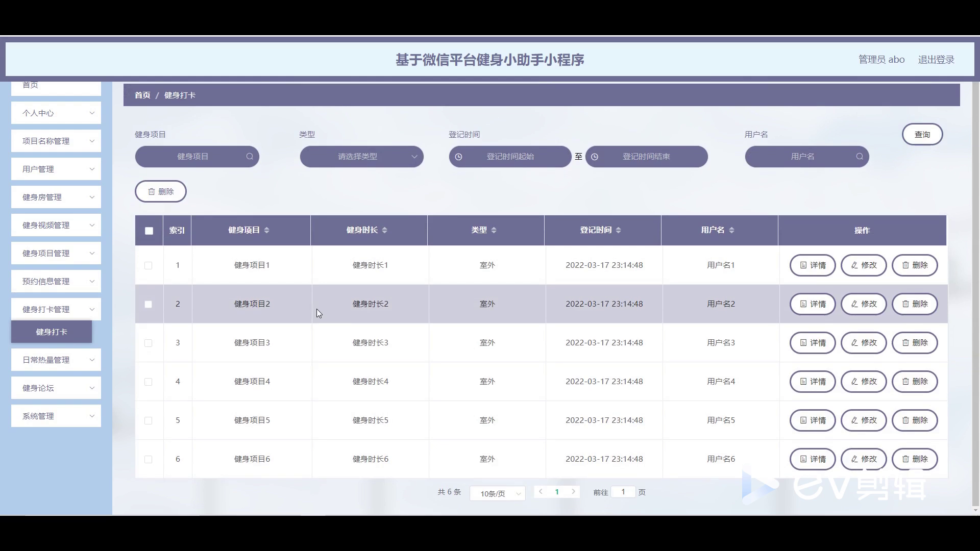
Task: Click page number 1 in pagination
Action: (557, 492)
